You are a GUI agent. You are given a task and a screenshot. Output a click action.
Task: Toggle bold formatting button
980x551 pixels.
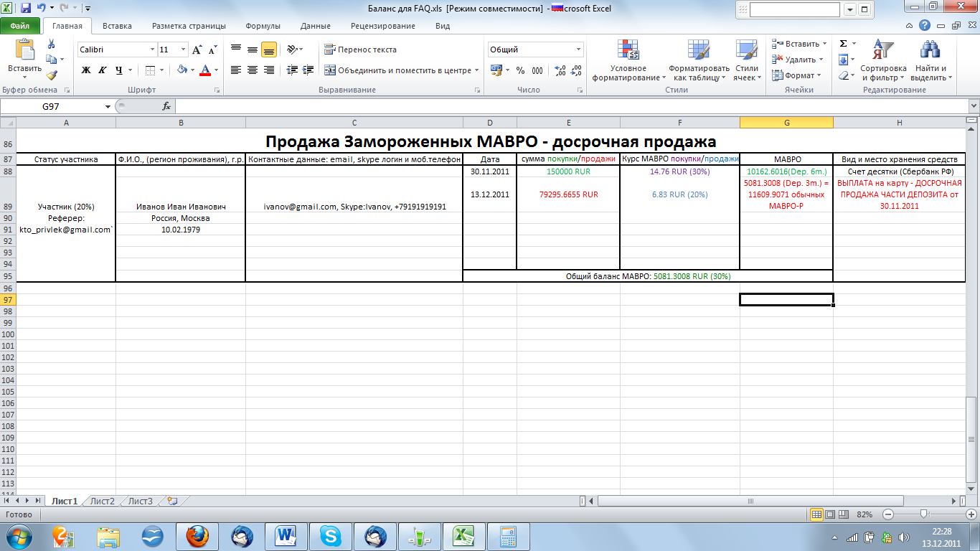(x=86, y=70)
